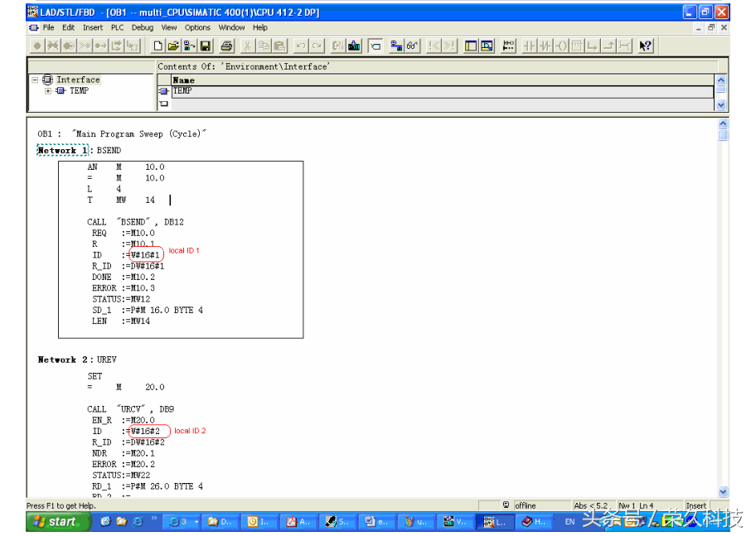This screenshot has width=756, height=536.
Task: Click the Insert mode status bar field
Action: click(x=696, y=505)
